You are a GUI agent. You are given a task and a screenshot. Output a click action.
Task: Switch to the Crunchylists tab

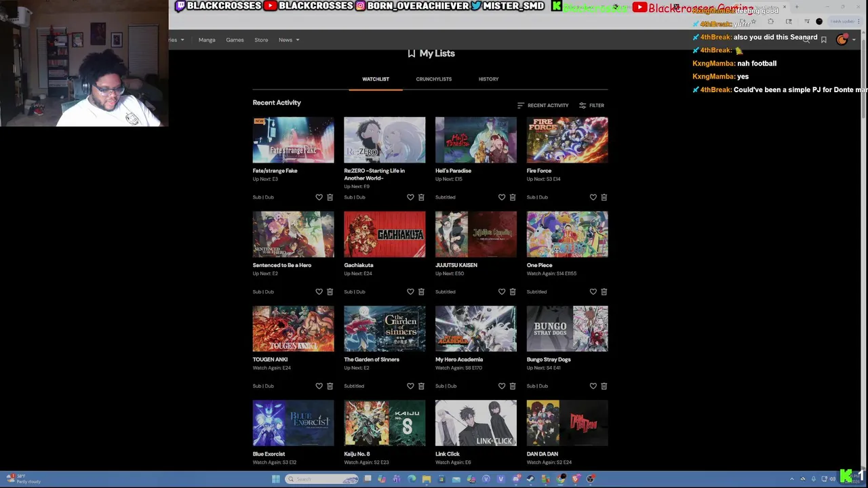point(434,79)
